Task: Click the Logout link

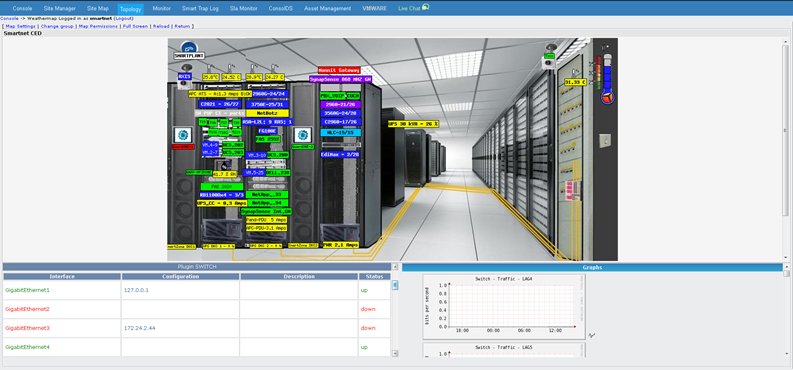Action: (123, 18)
